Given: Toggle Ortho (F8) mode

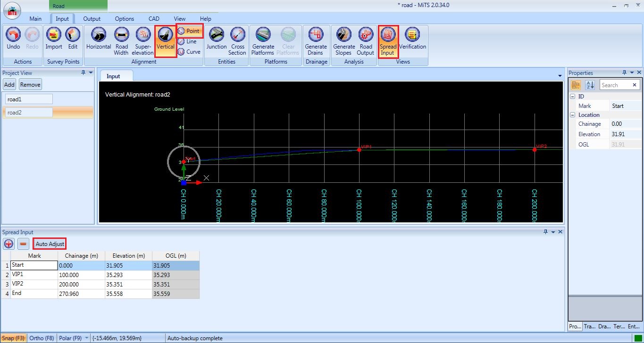Looking at the screenshot, I should [42, 338].
